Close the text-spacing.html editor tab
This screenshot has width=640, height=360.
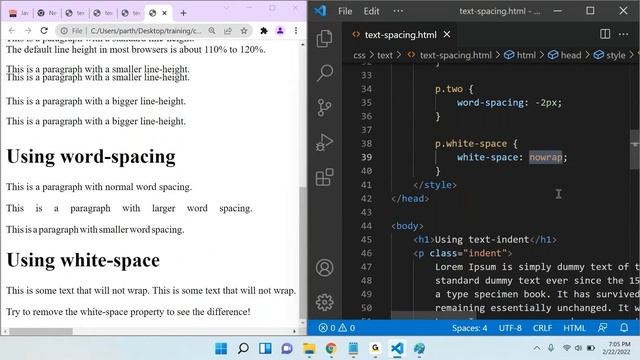[447, 35]
